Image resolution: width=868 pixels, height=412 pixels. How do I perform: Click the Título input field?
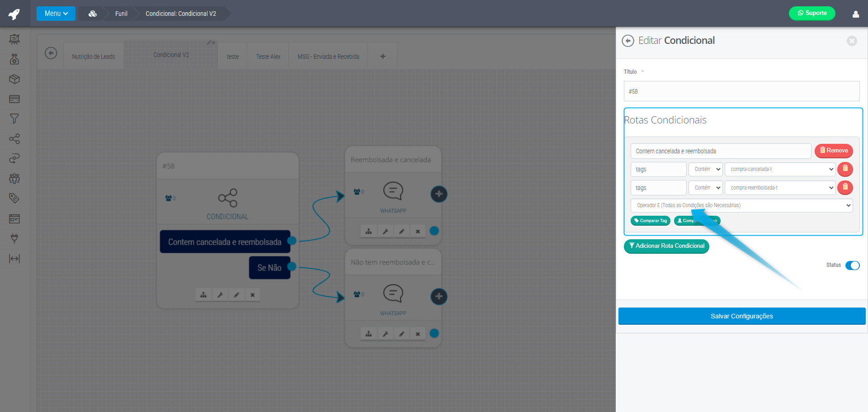click(741, 91)
